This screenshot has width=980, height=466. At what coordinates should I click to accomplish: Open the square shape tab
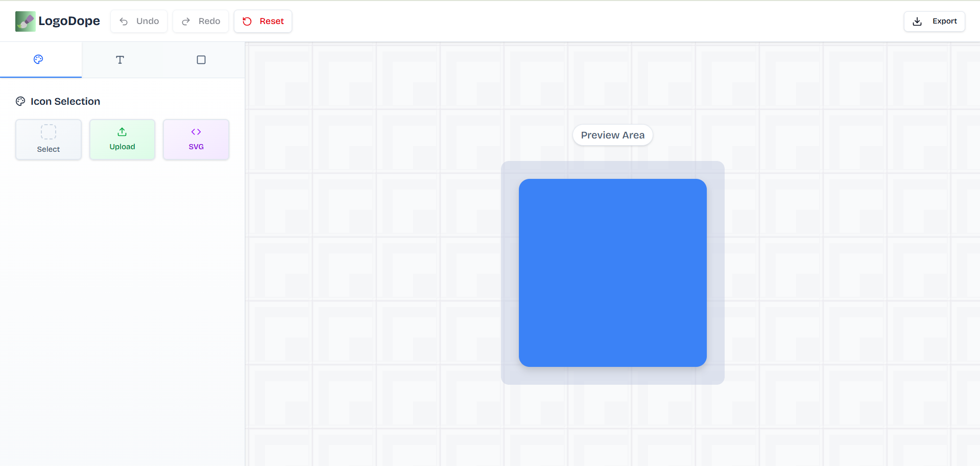point(201,60)
